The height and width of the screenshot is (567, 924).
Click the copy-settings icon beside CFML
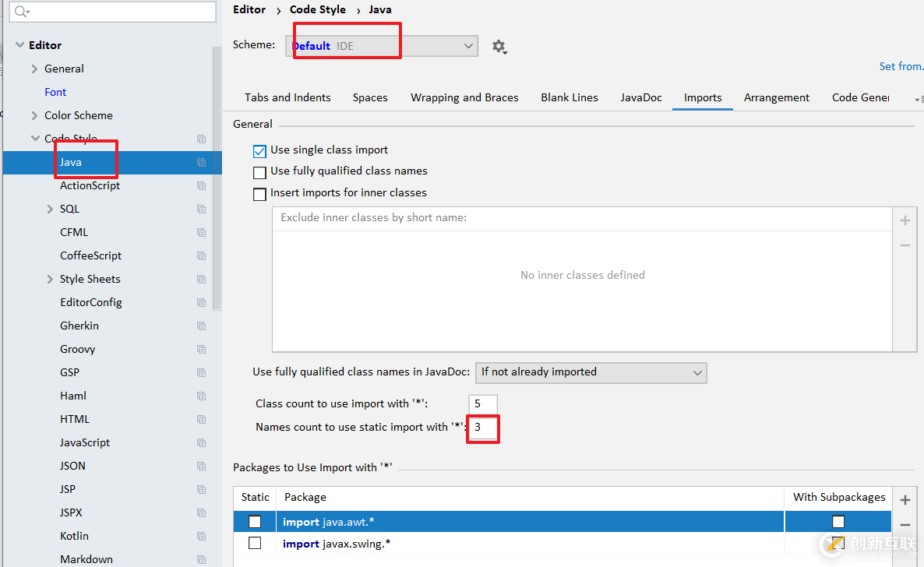pos(202,232)
